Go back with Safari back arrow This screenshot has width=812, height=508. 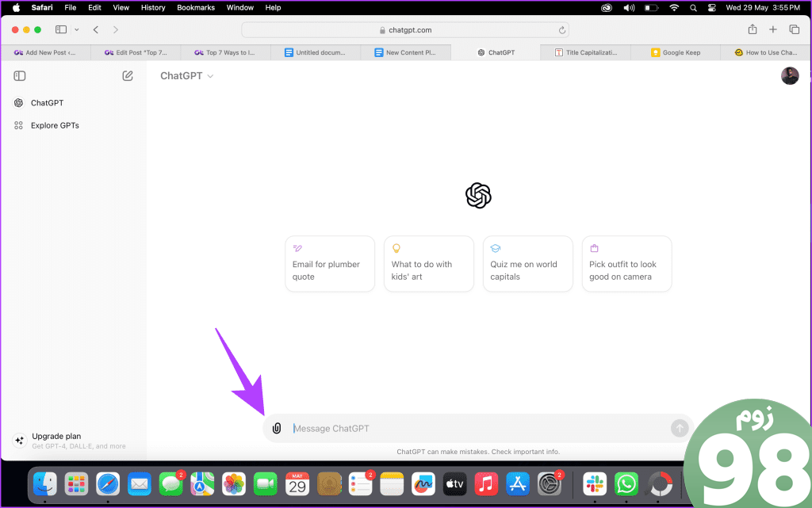96,30
